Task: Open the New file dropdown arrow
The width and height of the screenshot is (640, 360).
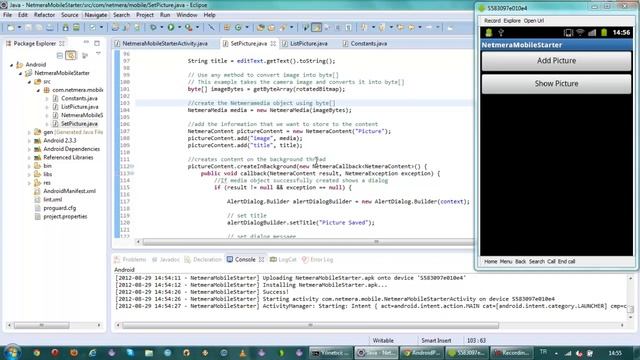Action: coord(19,27)
